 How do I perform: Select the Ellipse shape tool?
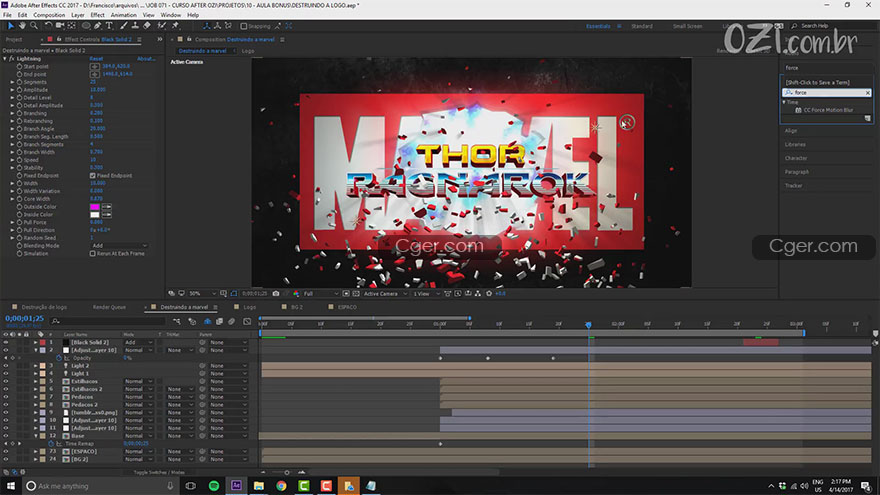point(86,26)
